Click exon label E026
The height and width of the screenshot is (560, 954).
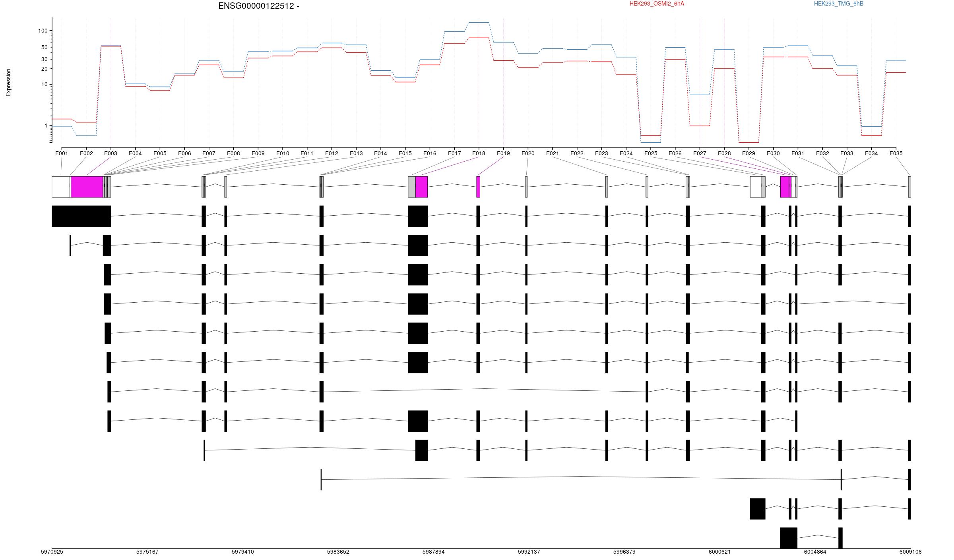pyautogui.click(x=675, y=153)
